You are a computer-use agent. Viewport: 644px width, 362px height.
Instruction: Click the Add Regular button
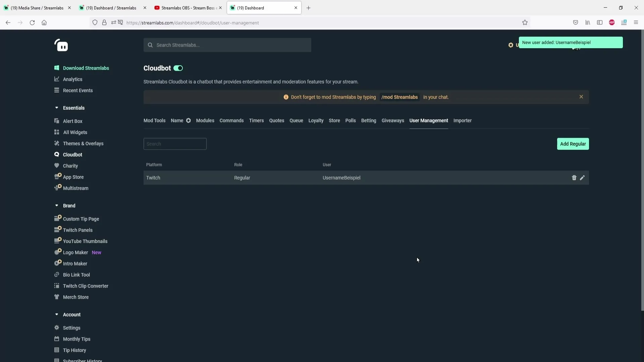tap(573, 144)
